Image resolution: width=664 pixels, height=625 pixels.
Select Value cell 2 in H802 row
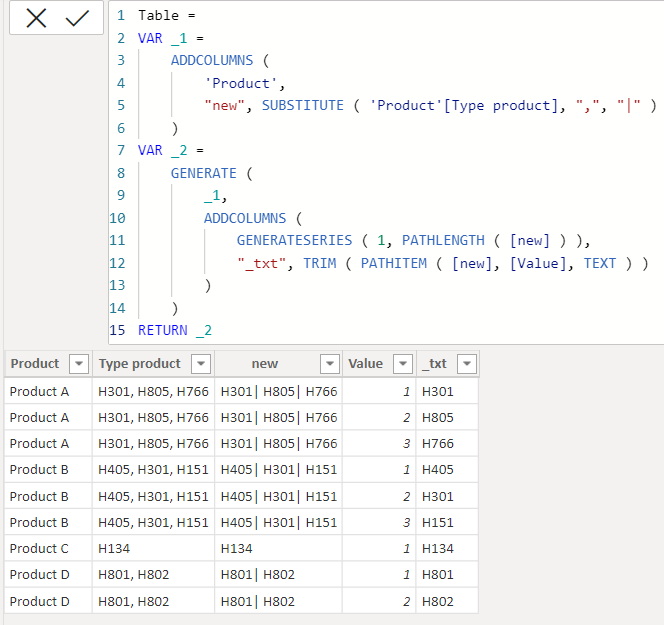pos(379,601)
